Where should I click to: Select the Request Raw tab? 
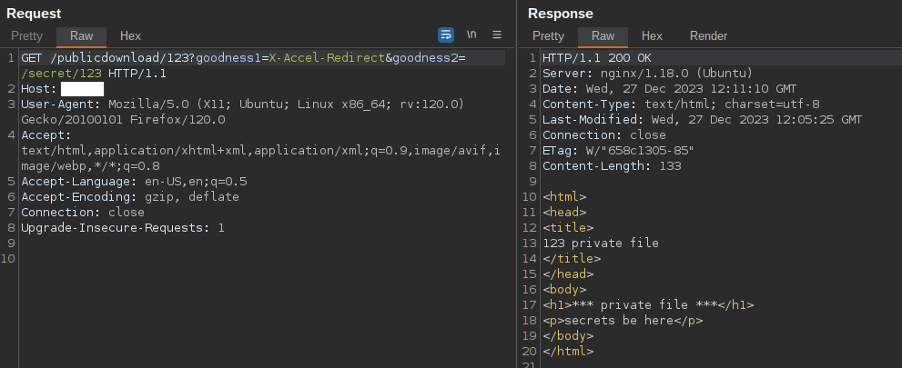pyautogui.click(x=82, y=36)
